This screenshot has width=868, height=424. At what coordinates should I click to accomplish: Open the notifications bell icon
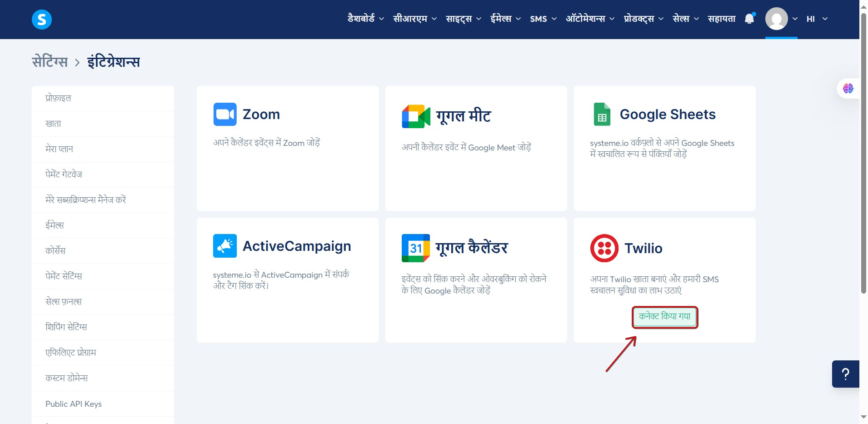(x=749, y=19)
